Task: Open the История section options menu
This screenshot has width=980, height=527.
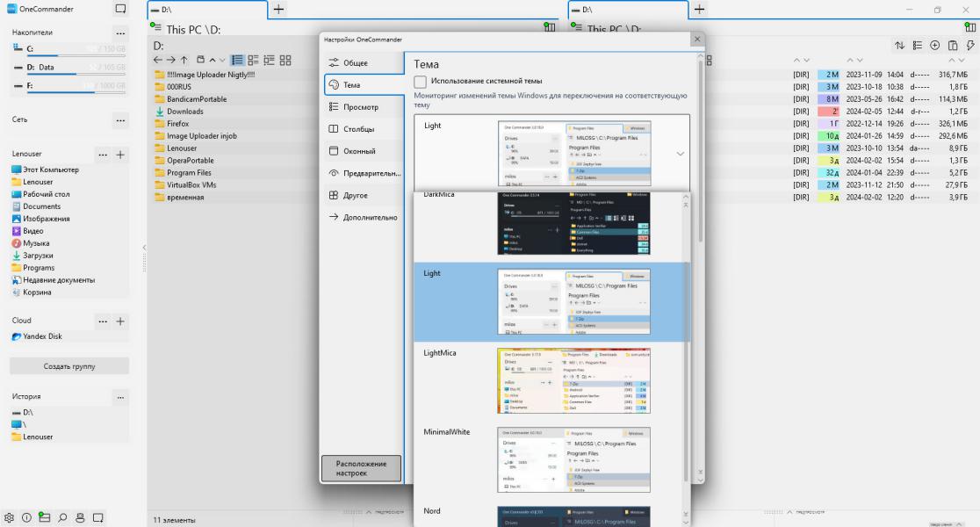Action: (120, 397)
